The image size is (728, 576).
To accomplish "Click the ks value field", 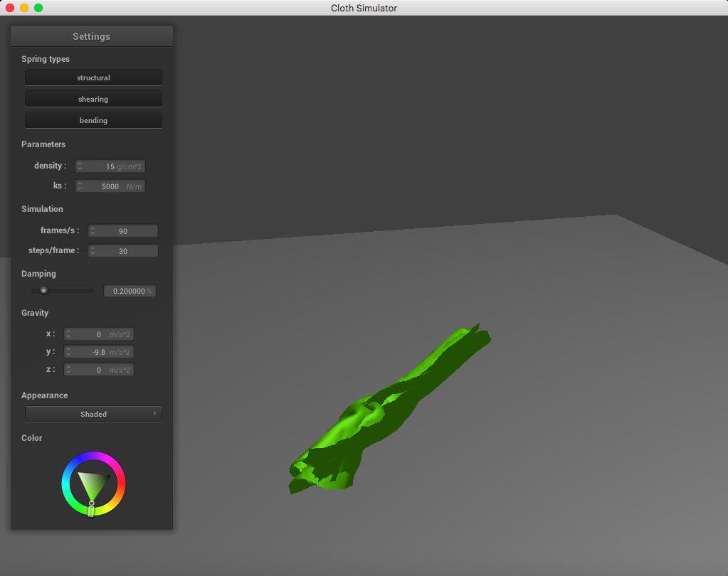I will coord(110,186).
